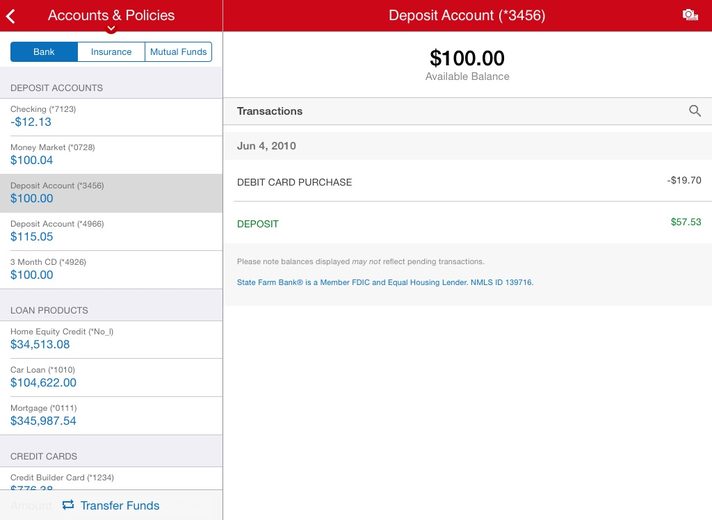Viewport: 712px width, 520px height.
Task: Click the Accounts & Policies title
Action: pyautogui.click(x=111, y=15)
